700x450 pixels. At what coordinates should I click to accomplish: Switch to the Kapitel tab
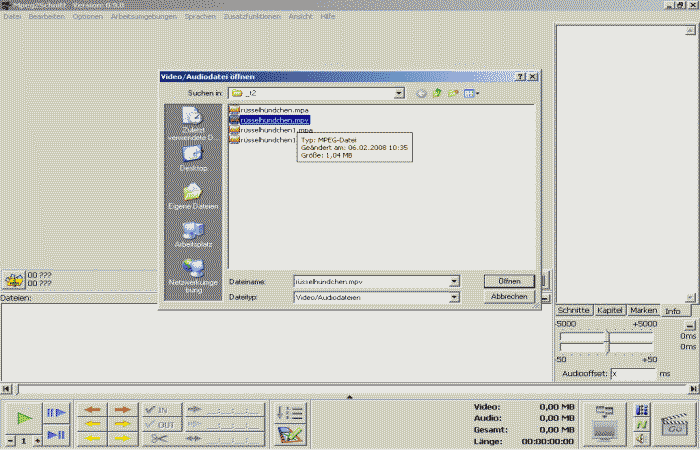click(x=609, y=310)
